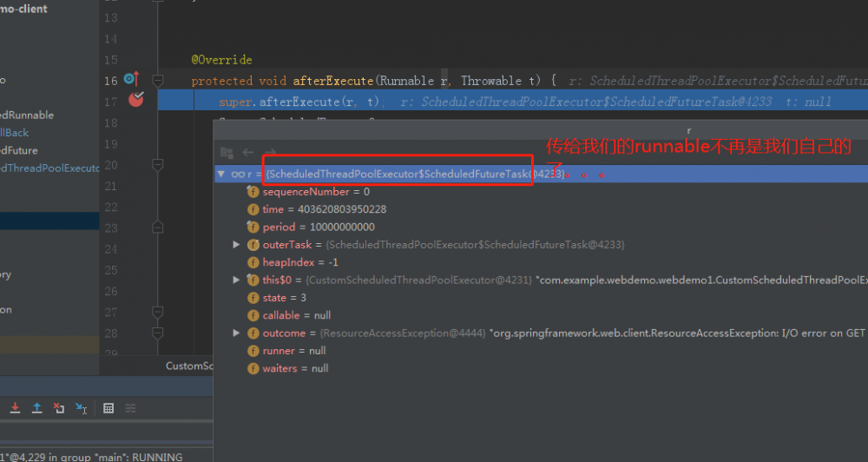The width and height of the screenshot is (868, 462).
Task: Click the thread status text 'RUNNING'
Action: (x=157, y=457)
